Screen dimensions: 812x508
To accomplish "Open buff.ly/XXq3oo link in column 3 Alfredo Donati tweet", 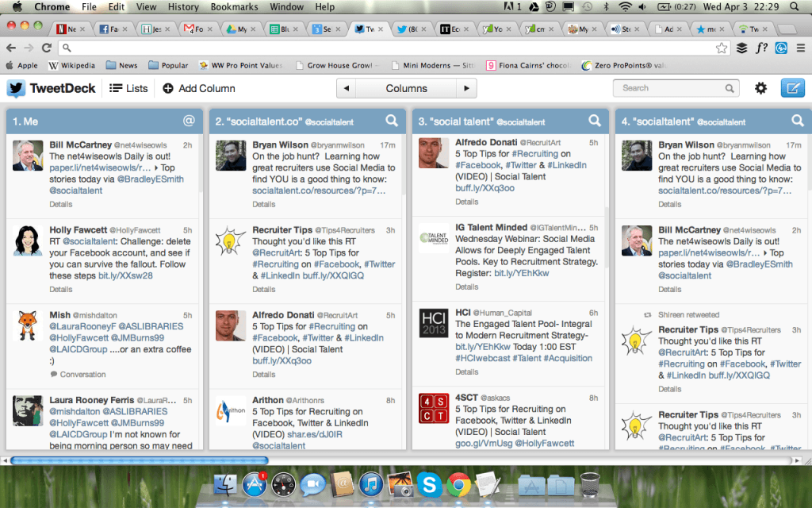I will click(x=485, y=188).
